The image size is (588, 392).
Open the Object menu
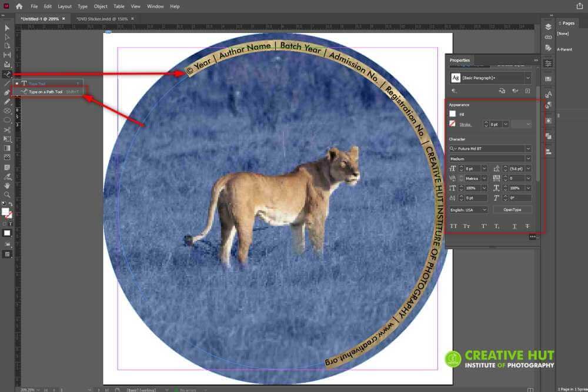tap(101, 6)
